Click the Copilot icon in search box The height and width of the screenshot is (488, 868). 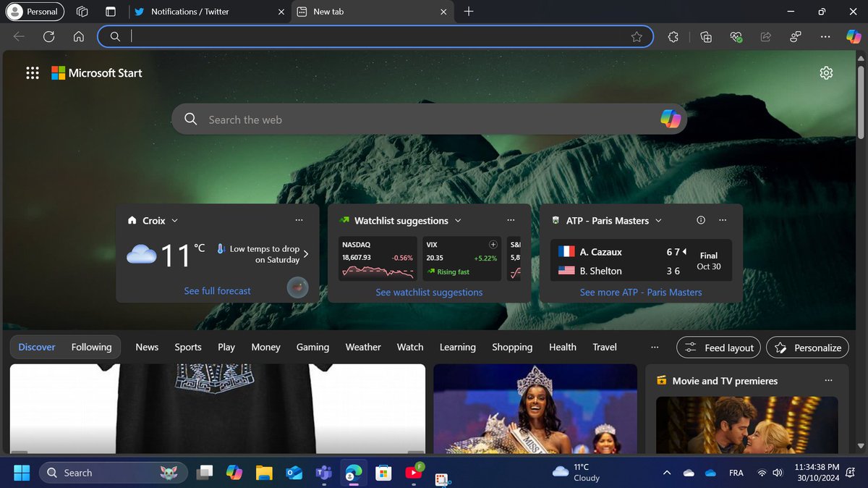[x=671, y=119]
